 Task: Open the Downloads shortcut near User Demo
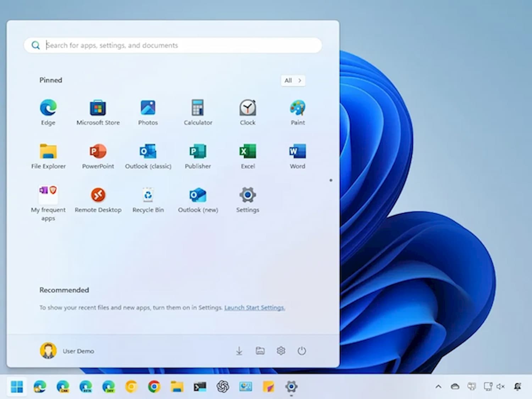point(239,351)
